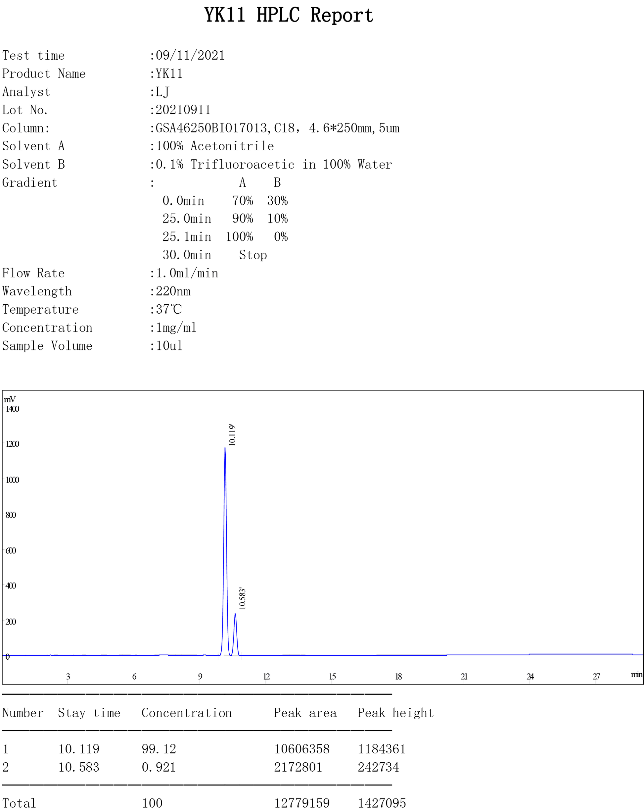Click the 600 y-axis tick label

(x=11, y=551)
